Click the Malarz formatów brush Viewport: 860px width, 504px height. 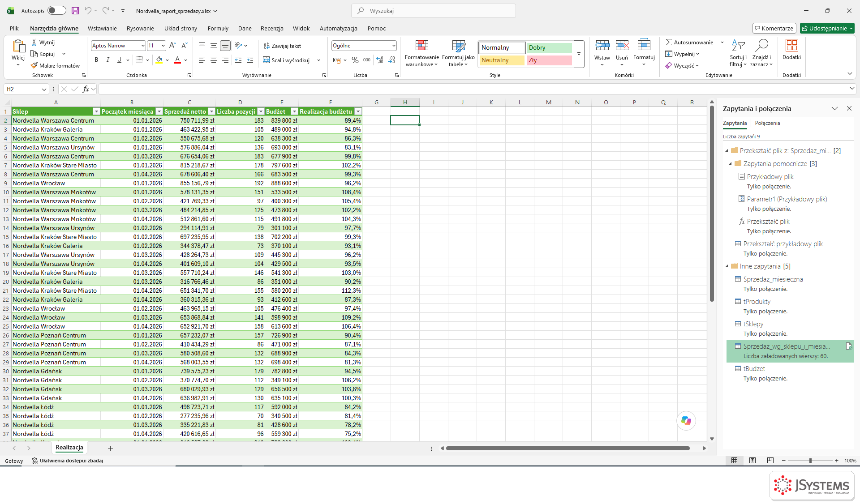[34, 66]
